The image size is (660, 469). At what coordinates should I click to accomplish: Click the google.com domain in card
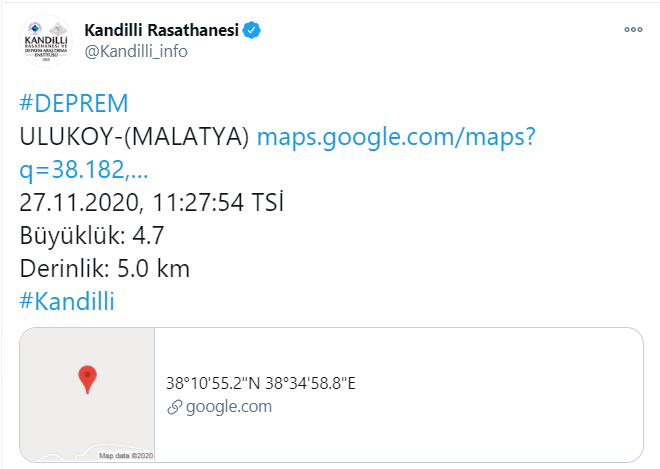point(229,406)
